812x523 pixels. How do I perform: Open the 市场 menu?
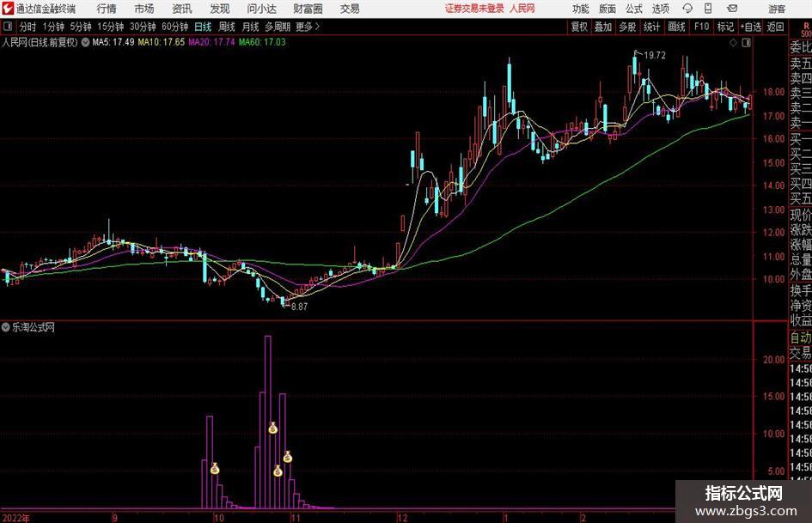coord(144,9)
